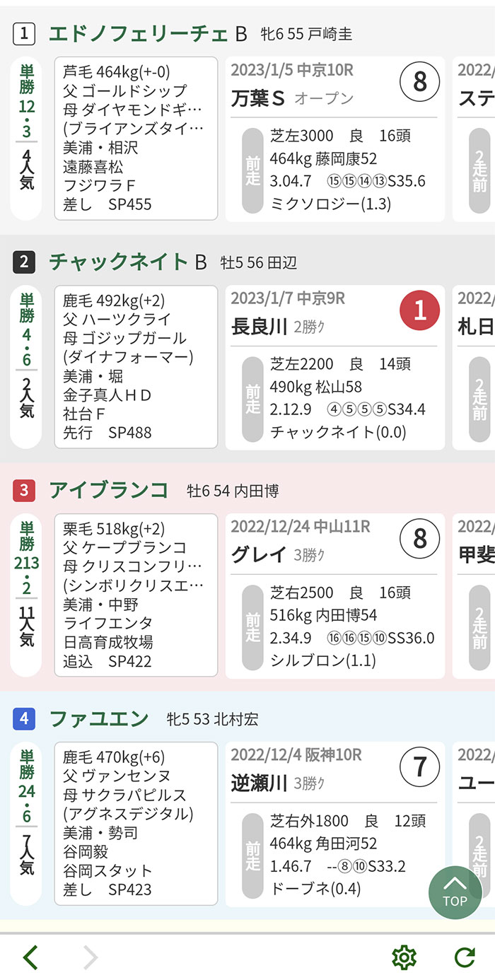
Task: Tap the 単勝 213.2 odds pill
Action: pyautogui.click(x=26, y=595)
